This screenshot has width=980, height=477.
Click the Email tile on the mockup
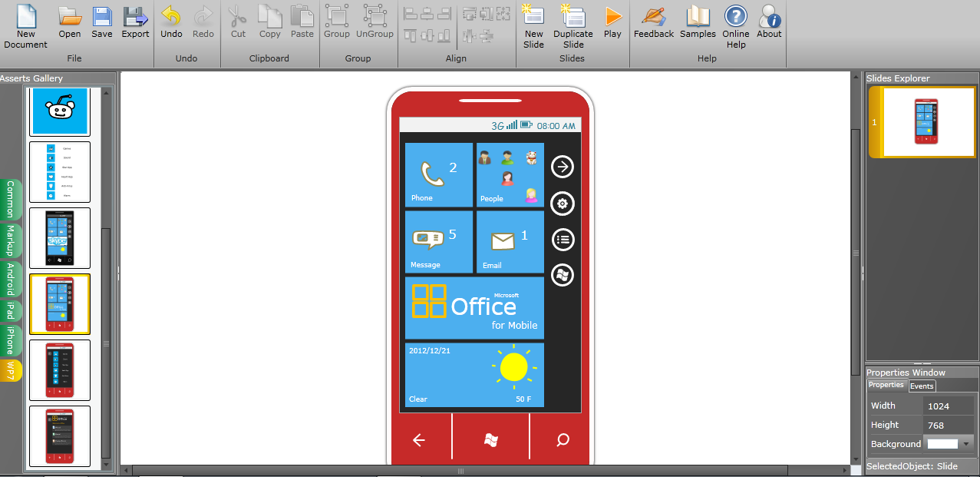510,242
